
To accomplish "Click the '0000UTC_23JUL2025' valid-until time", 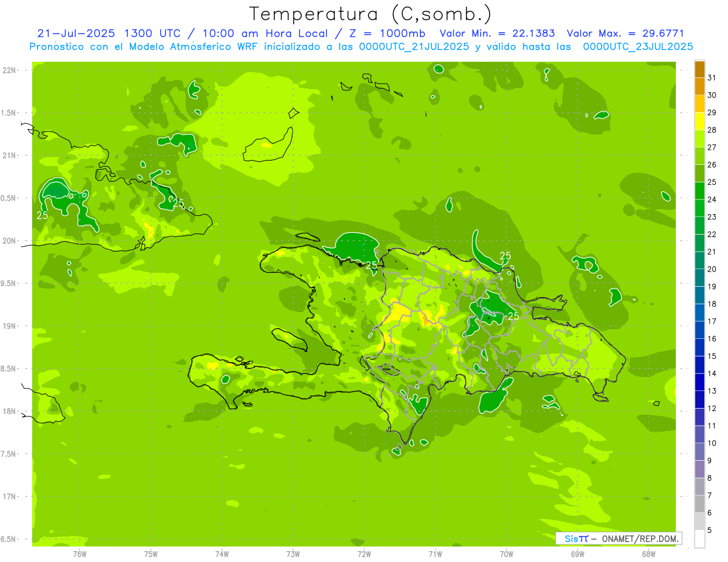I will [637, 47].
